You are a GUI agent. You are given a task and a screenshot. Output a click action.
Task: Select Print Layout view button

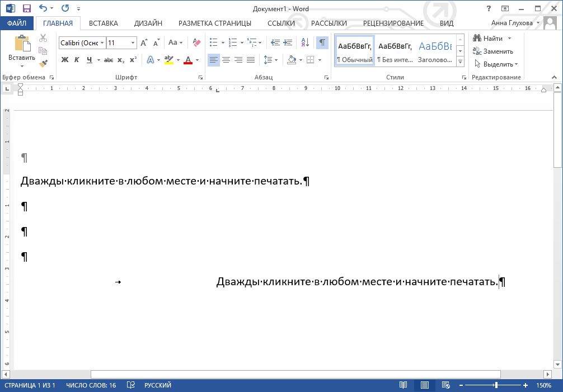(424, 385)
